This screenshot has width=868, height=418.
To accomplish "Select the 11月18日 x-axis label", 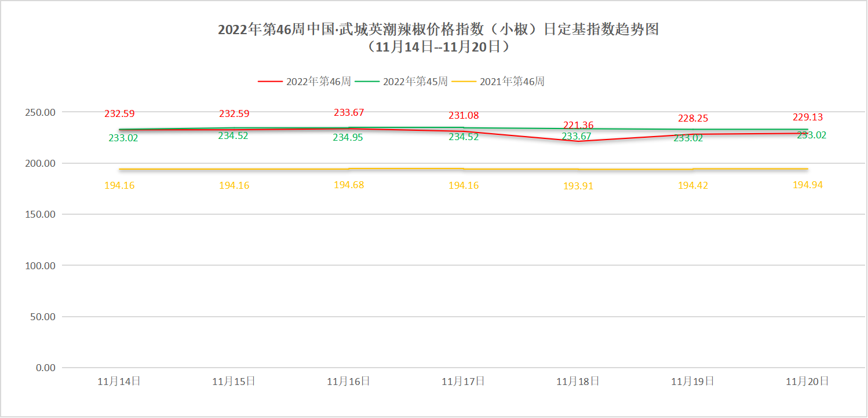I will [578, 382].
